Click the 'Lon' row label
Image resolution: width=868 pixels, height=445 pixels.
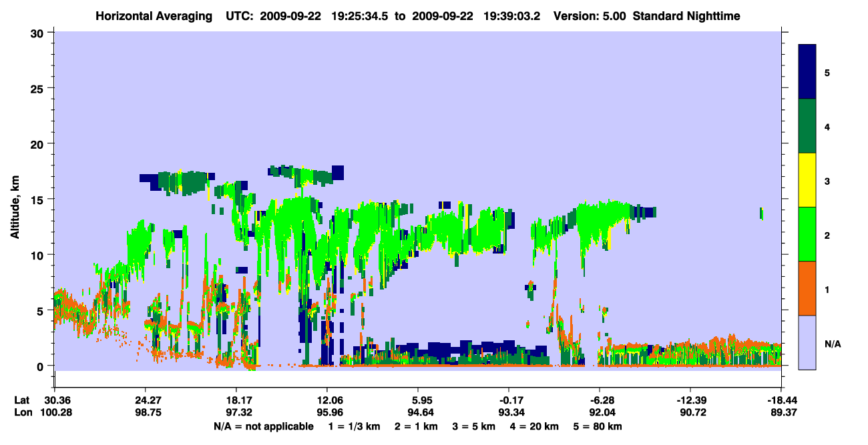(x=22, y=412)
